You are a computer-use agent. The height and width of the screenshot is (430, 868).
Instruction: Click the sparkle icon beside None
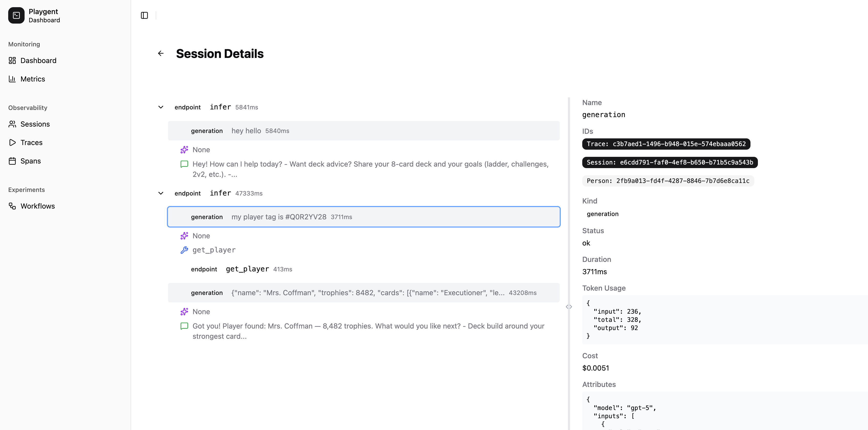185,149
